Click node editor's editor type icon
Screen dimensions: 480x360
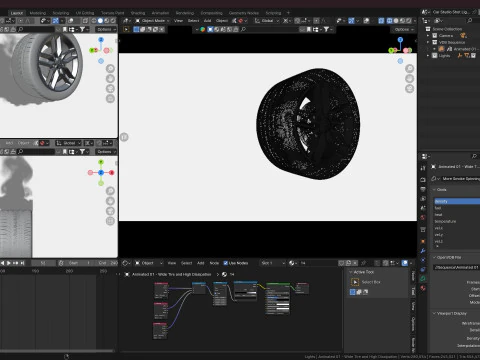click(126, 263)
